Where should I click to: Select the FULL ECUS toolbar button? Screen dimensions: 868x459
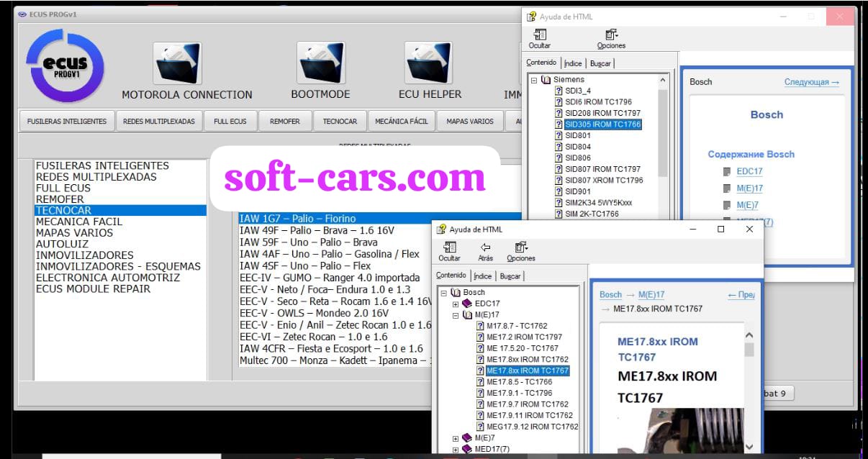(x=230, y=122)
